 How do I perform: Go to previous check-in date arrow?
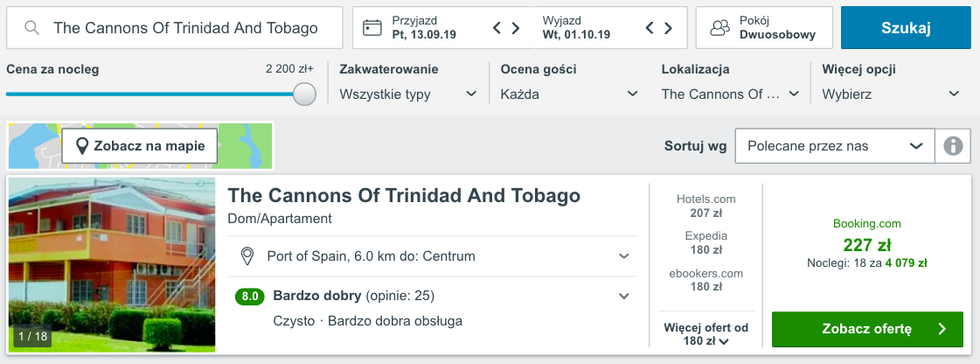[x=497, y=27]
